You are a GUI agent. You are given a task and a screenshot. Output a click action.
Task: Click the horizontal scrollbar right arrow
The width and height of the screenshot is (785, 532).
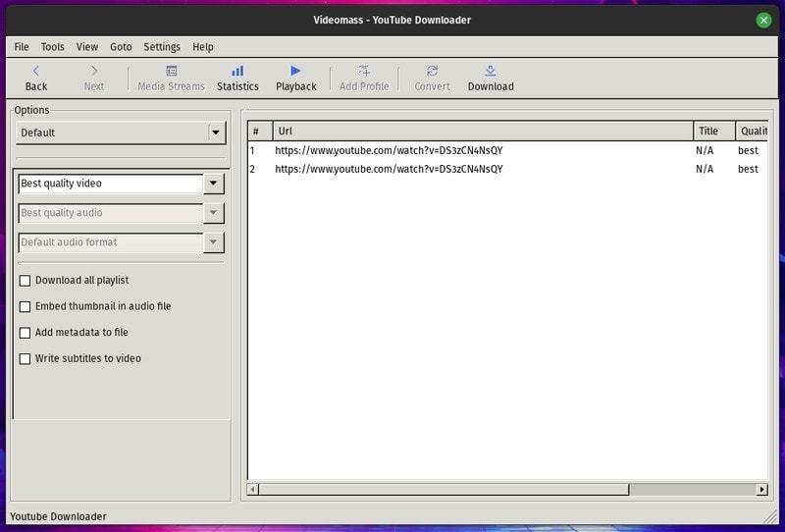[x=761, y=489]
